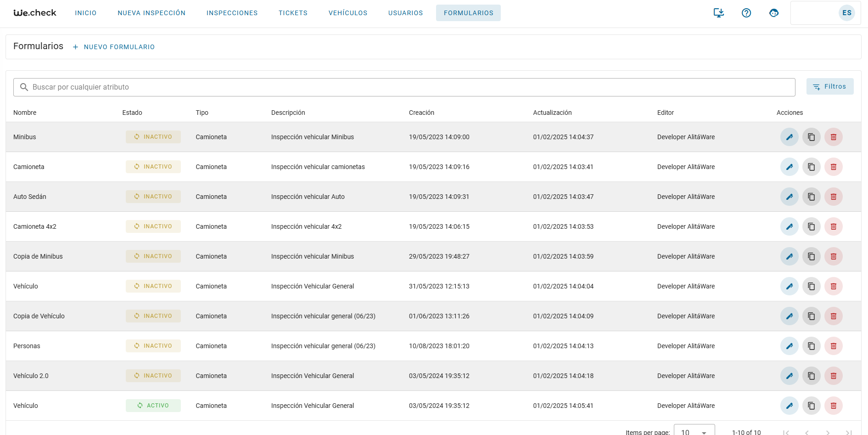Expand the ES user language menu
This screenshot has height=435, width=868.
pyautogui.click(x=846, y=13)
